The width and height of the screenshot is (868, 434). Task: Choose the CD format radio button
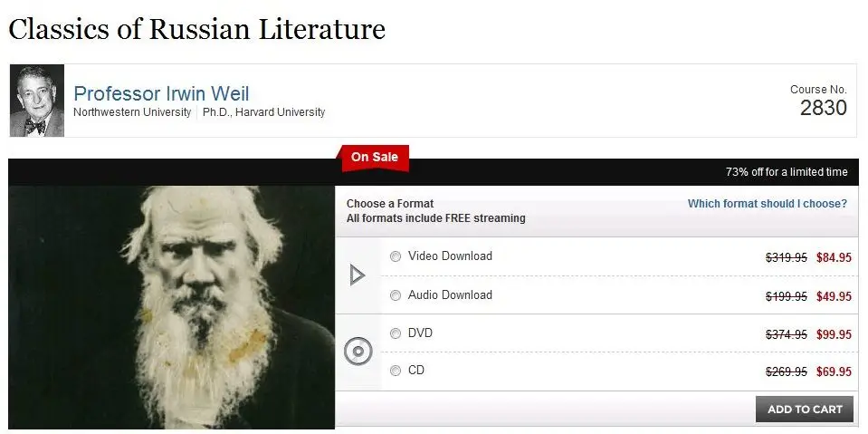click(396, 371)
